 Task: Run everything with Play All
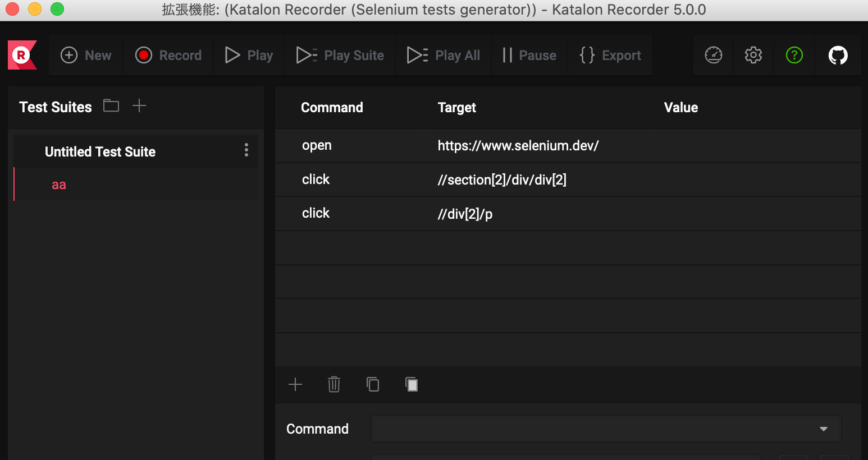[x=444, y=55]
